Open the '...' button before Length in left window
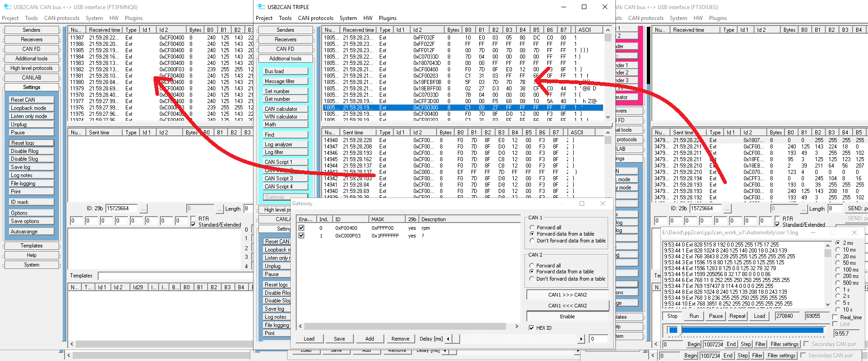 [x=220, y=208]
